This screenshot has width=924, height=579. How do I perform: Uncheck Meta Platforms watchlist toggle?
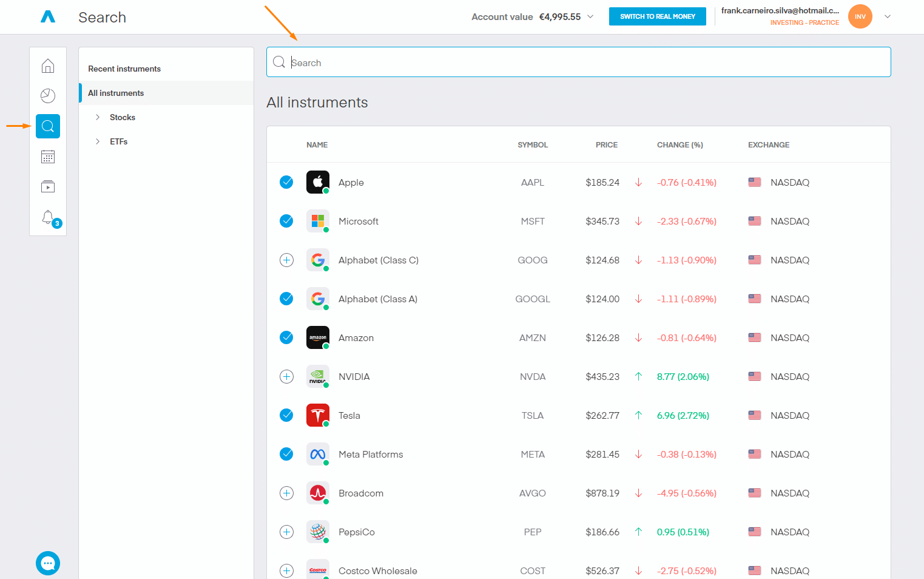pyautogui.click(x=286, y=454)
